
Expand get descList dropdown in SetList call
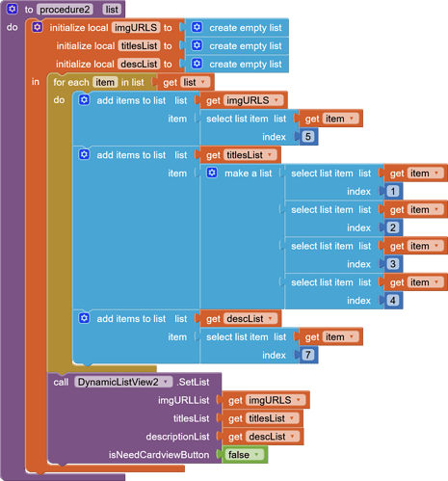(x=292, y=437)
